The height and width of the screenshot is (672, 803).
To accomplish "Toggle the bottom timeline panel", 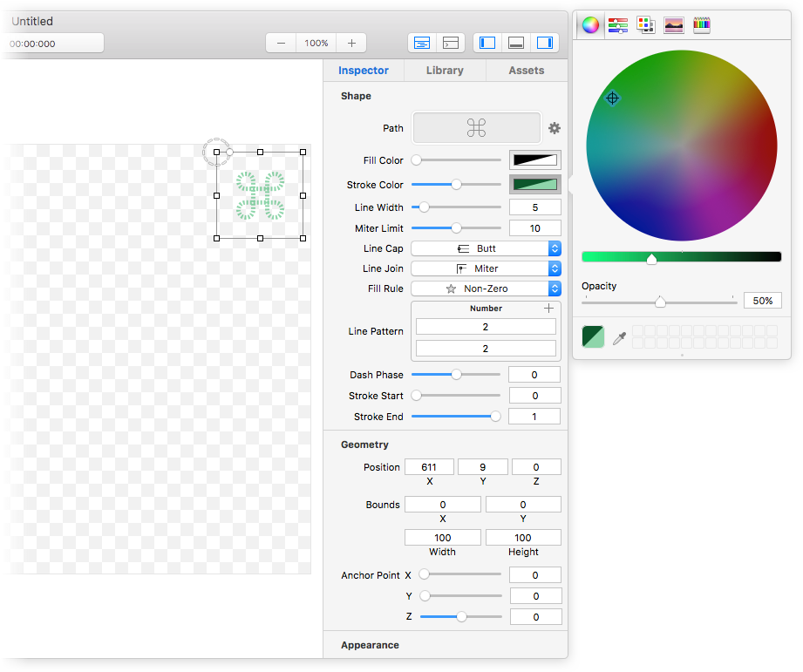I will (515, 43).
